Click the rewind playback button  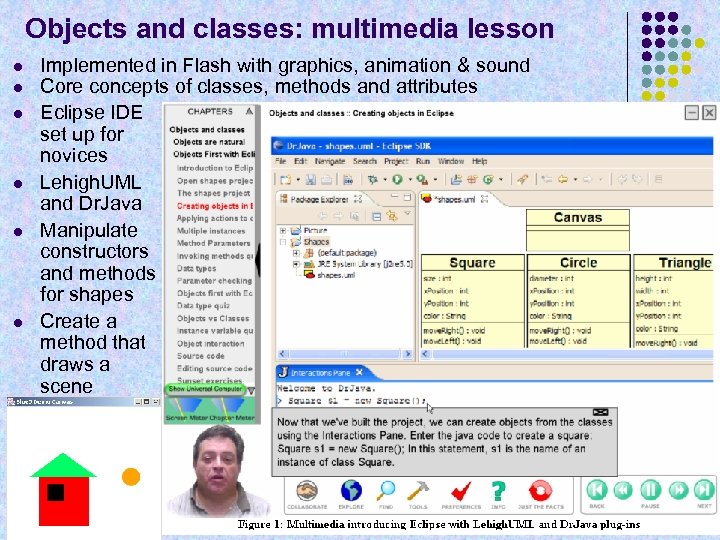pyautogui.click(x=623, y=490)
